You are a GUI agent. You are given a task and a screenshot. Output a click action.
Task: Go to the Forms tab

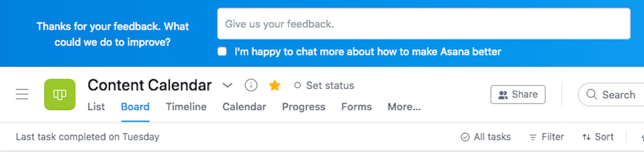click(357, 107)
